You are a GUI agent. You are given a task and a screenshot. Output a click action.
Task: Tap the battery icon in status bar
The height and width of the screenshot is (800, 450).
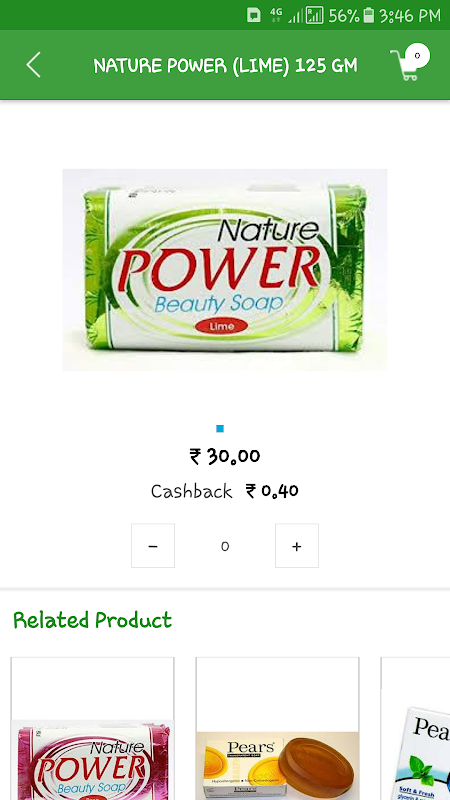pos(369,15)
